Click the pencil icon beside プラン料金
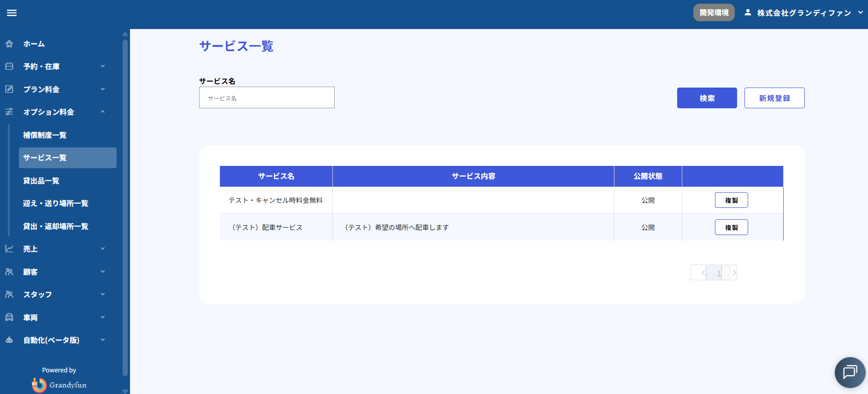Image resolution: width=868 pixels, height=394 pixels. click(9, 89)
